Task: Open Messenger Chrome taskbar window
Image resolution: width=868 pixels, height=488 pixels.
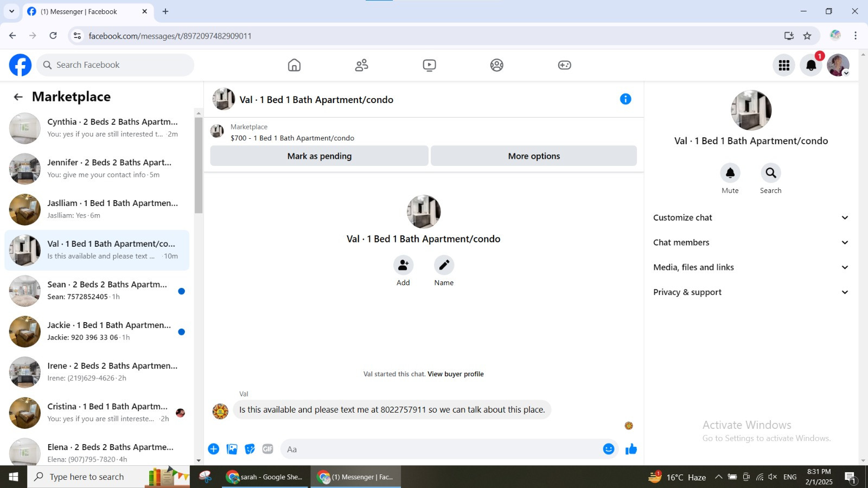Action: coord(356,477)
